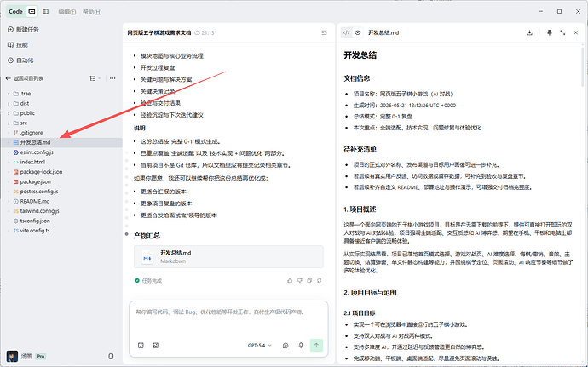This screenshot has height=367, width=588.
Task: Click the slash command icon in input box
Action: click(x=141, y=345)
